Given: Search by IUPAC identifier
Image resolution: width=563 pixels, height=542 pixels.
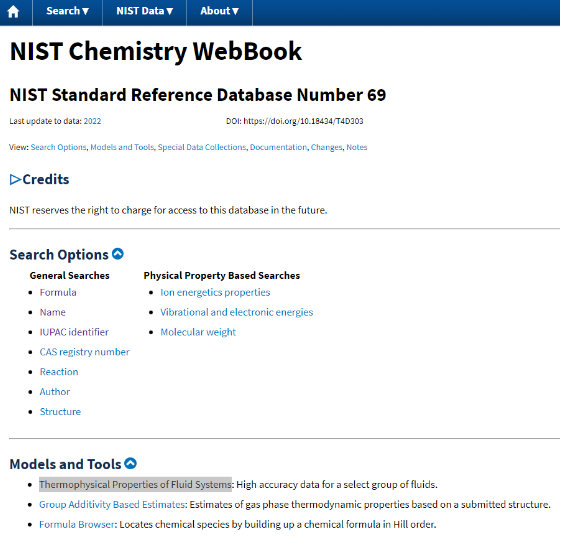Looking at the screenshot, I should coord(74,332).
